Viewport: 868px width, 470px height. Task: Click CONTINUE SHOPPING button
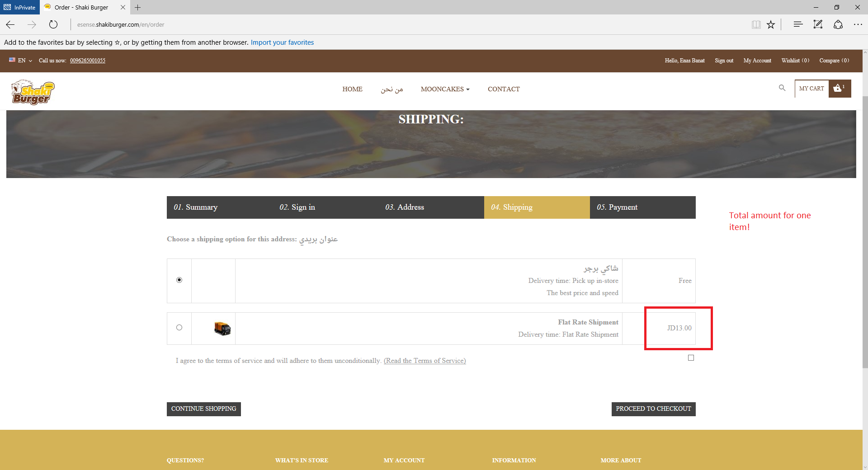(204, 409)
